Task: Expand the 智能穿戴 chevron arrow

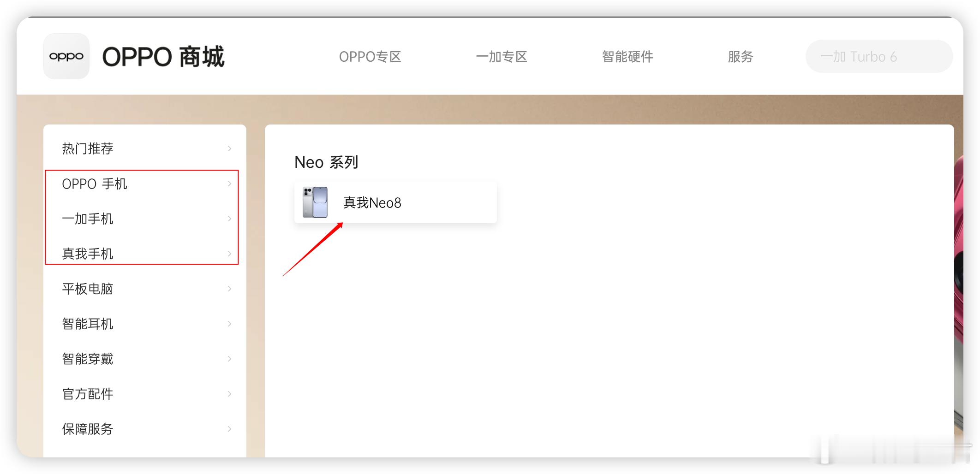Action: point(229,359)
